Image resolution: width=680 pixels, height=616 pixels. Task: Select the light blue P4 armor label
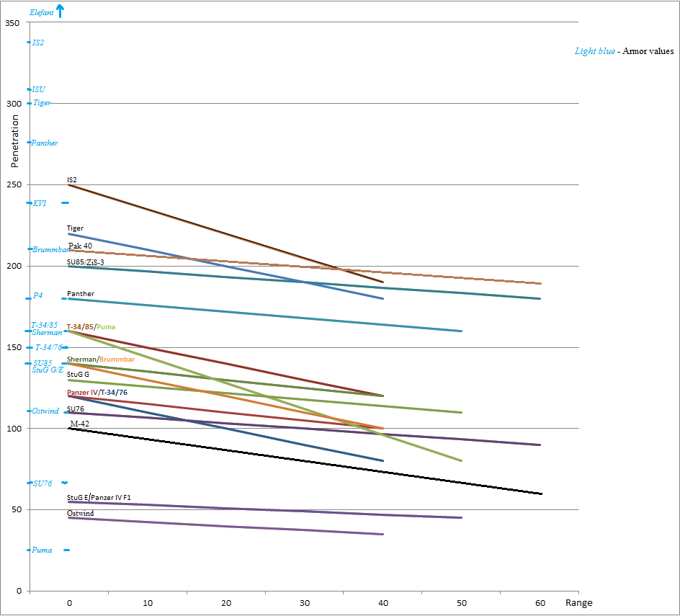(38, 296)
